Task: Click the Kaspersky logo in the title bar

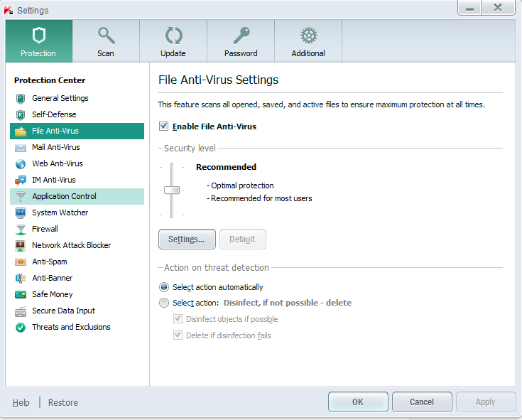Action: coord(9,10)
